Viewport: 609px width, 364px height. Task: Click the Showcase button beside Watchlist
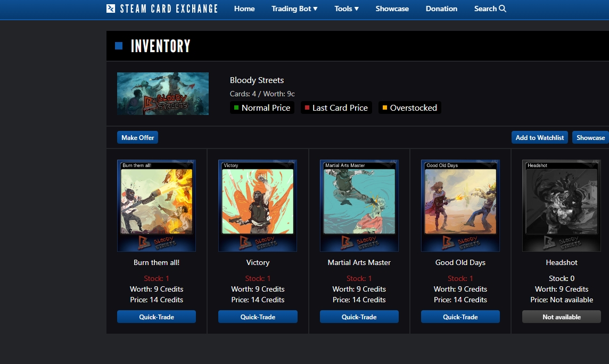[590, 137]
